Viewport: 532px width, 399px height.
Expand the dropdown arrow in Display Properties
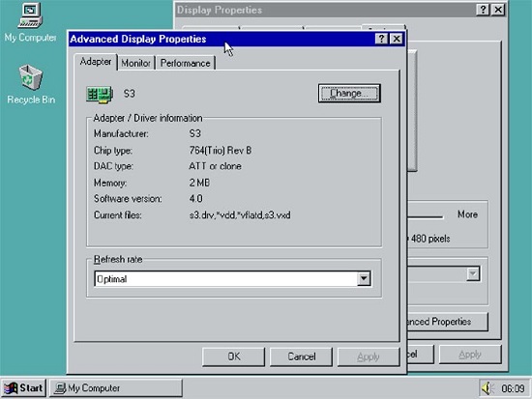tap(473, 273)
